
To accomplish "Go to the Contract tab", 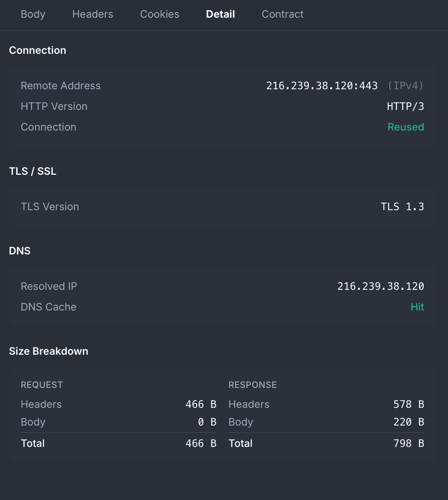I will click(x=283, y=14).
